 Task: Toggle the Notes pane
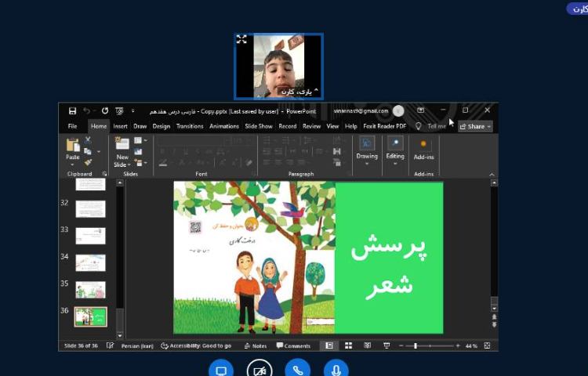pyautogui.click(x=255, y=346)
